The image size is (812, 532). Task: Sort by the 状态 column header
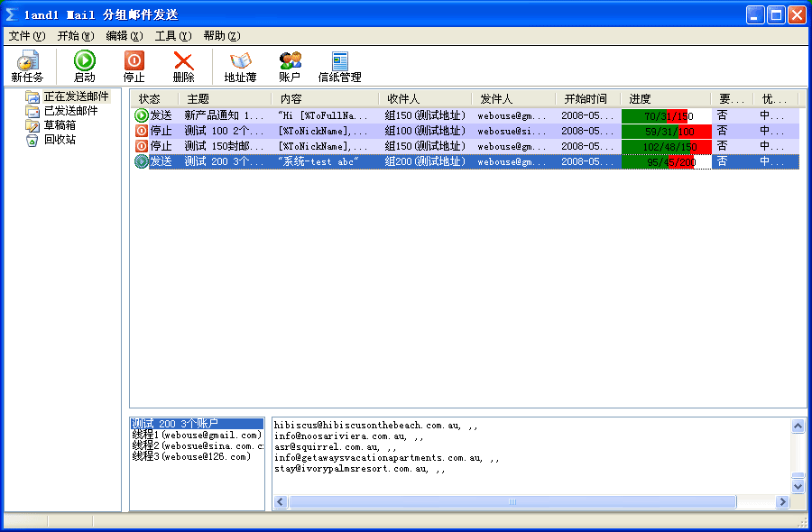(153, 99)
